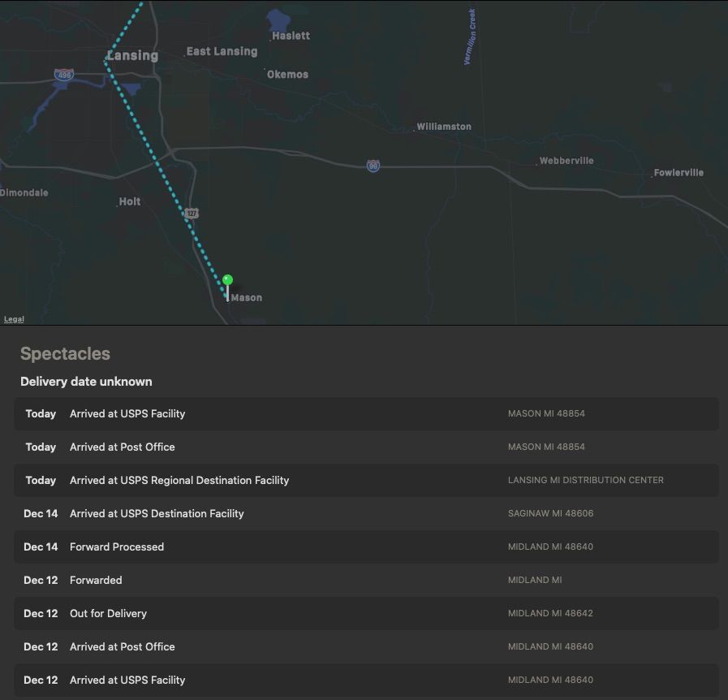
Task: Open Arrived at USPS Regional Destination Facility row
Action: point(366,481)
